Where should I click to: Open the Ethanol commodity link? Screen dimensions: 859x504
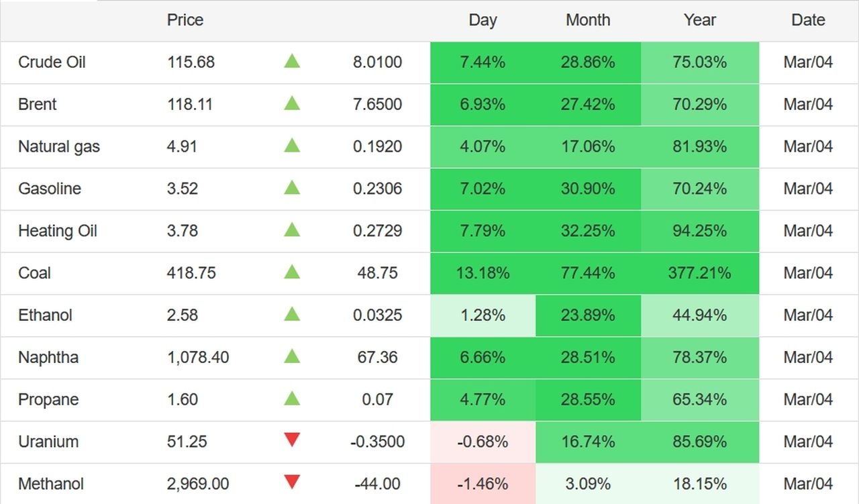[x=45, y=315]
